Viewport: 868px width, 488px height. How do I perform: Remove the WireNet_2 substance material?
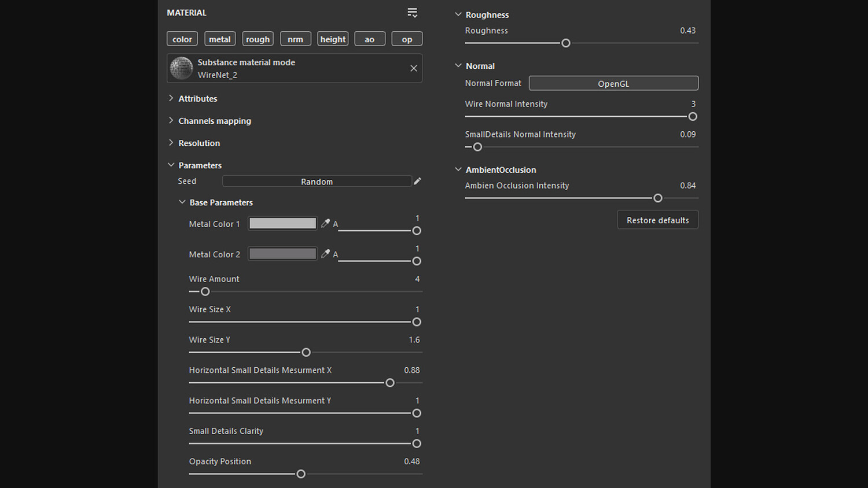pyautogui.click(x=414, y=68)
